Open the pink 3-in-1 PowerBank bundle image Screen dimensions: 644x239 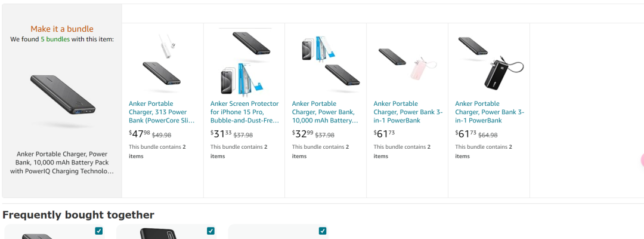click(x=407, y=63)
